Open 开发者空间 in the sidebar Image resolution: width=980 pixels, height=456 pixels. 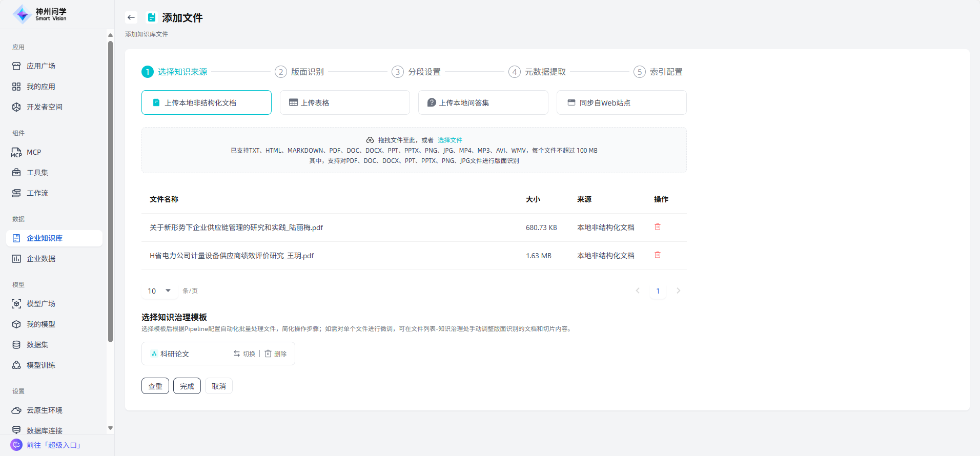point(45,107)
